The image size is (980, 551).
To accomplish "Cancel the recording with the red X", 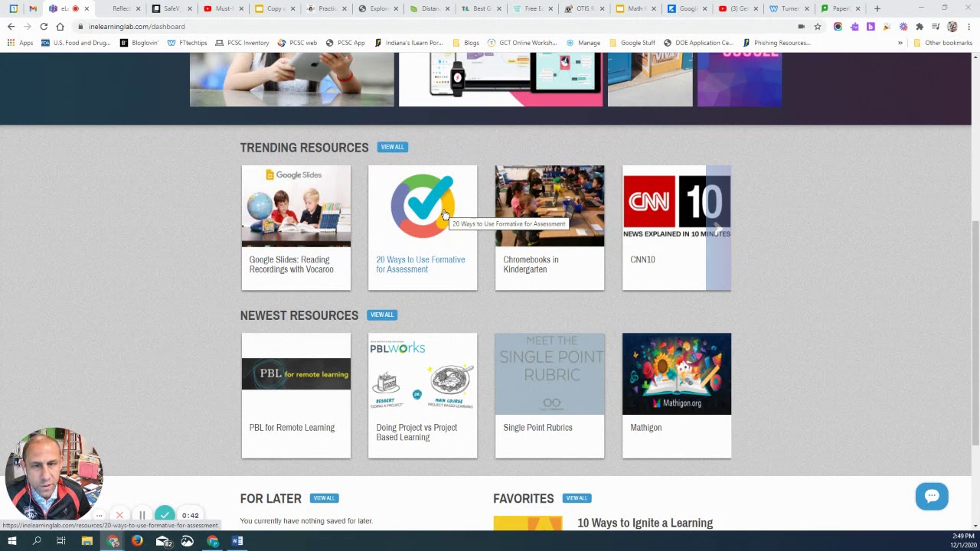I will tap(119, 516).
